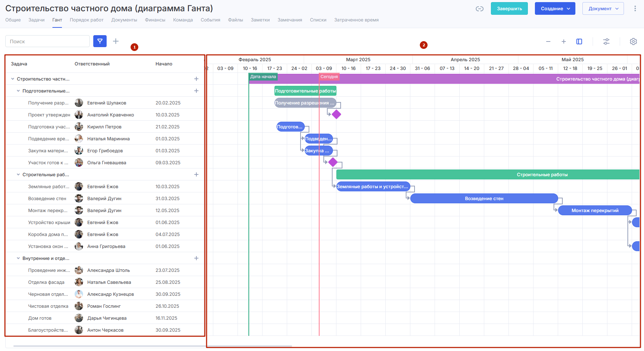Open the Замечания tab
644x351 pixels.
coord(290,20)
